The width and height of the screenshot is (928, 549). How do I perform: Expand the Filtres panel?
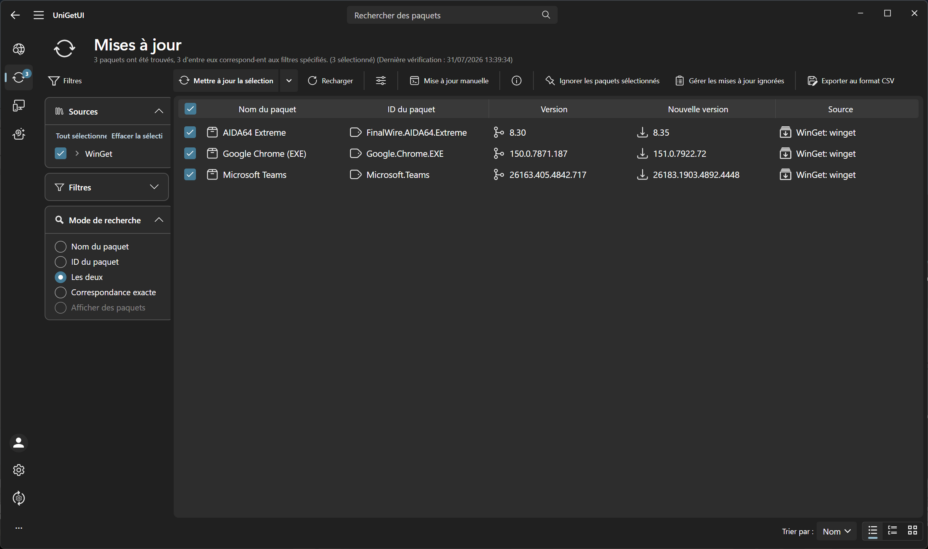[154, 187]
